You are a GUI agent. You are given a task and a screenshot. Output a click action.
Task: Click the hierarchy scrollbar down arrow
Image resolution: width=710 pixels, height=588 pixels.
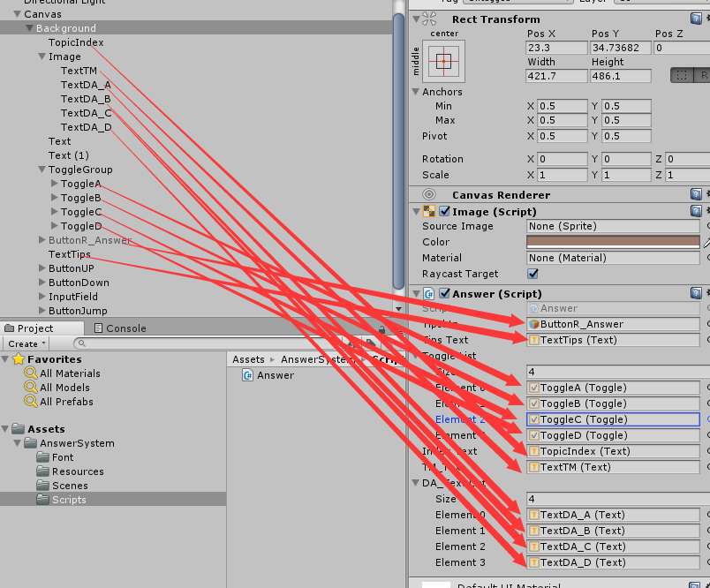398,309
